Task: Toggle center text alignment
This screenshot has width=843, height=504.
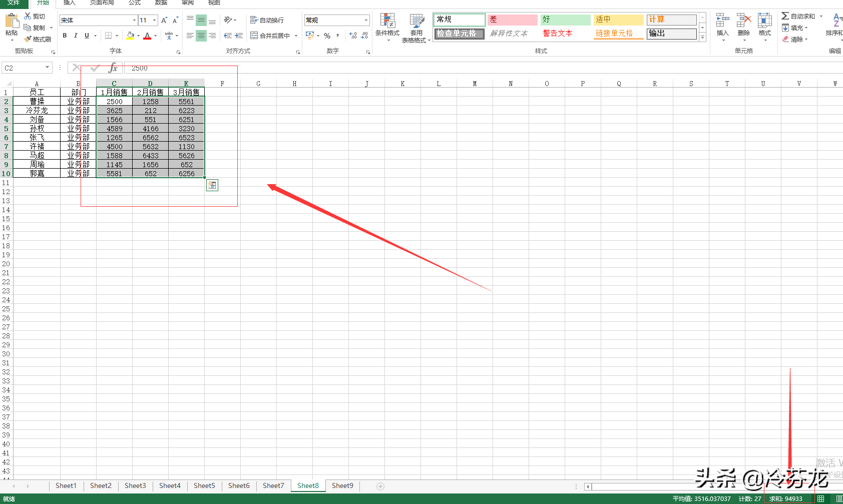Action: [201, 36]
